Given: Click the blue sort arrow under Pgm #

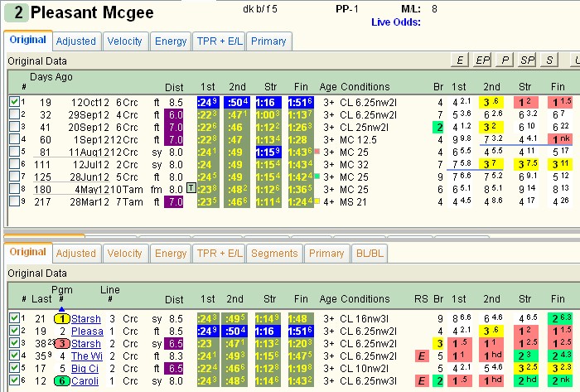Looking at the screenshot, I should 61,309.
